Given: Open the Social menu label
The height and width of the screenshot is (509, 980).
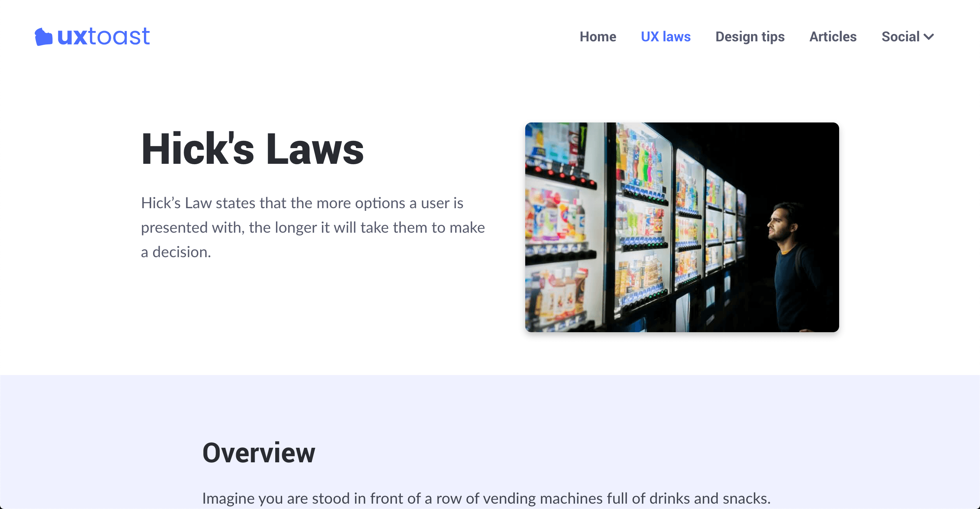Looking at the screenshot, I should [900, 37].
